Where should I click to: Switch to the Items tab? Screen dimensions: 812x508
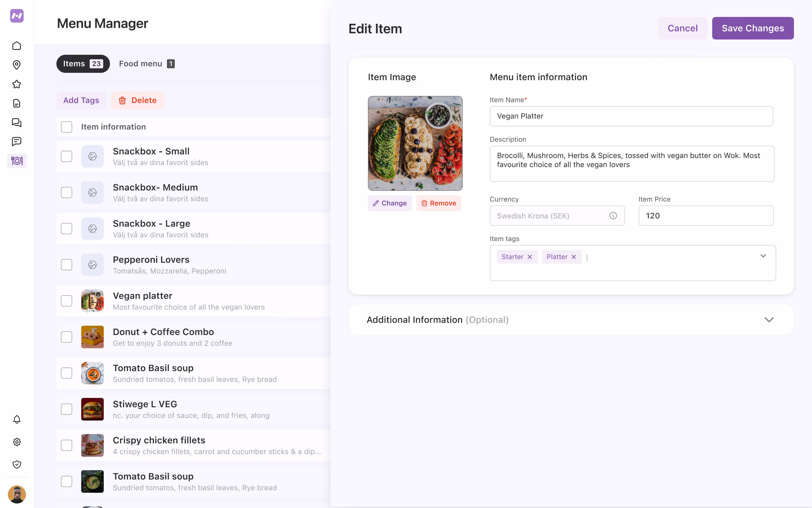(x=83, y=64)
